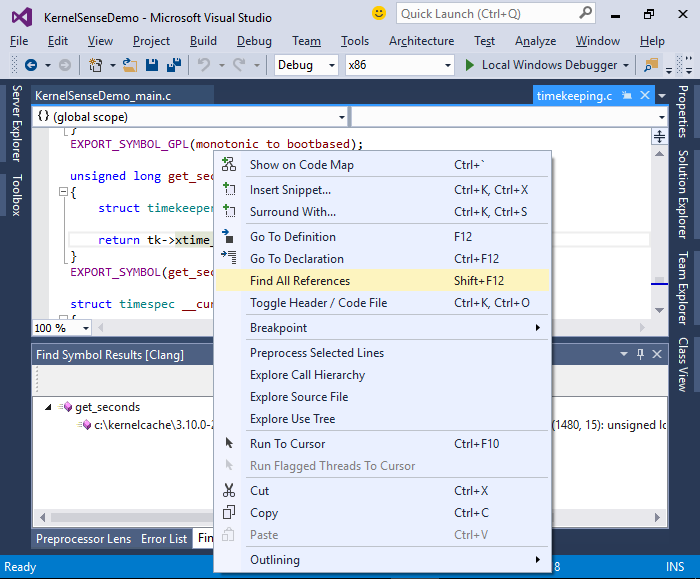700x579 pixels.
Task: Open the 100 % zoom dropdown
Action: [x=85, y=329]
